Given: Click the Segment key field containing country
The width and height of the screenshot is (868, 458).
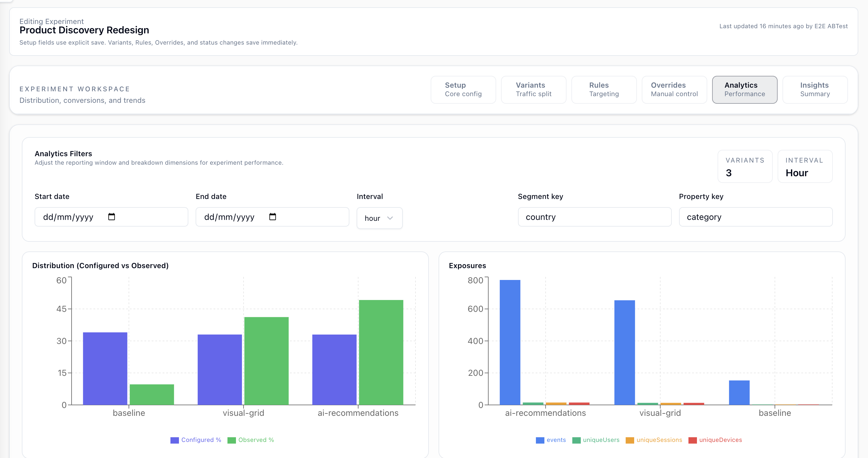Looking at the screenshot, I should 594,217.
